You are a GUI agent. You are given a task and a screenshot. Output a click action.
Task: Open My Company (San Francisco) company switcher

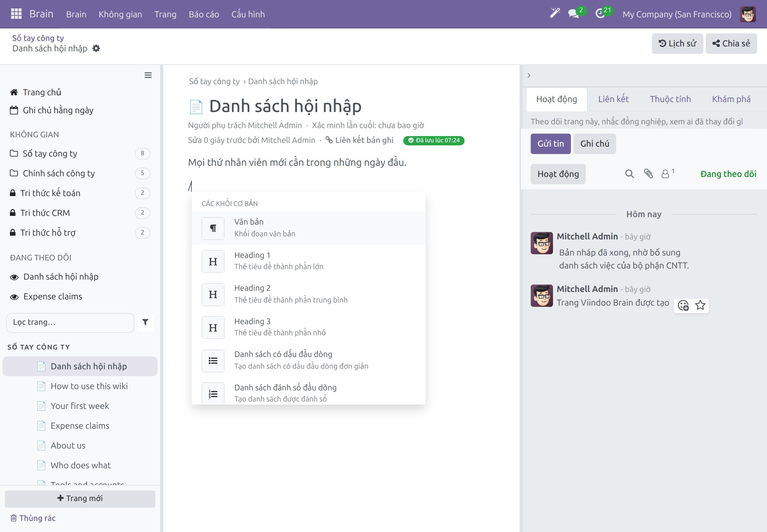(677, 14)
